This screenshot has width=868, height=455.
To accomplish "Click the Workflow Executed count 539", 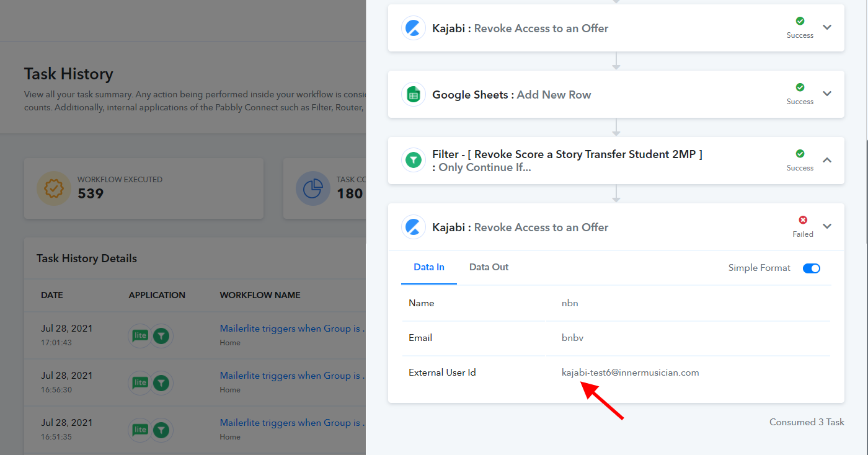I will pyautogui.click(x=91, y=193).
